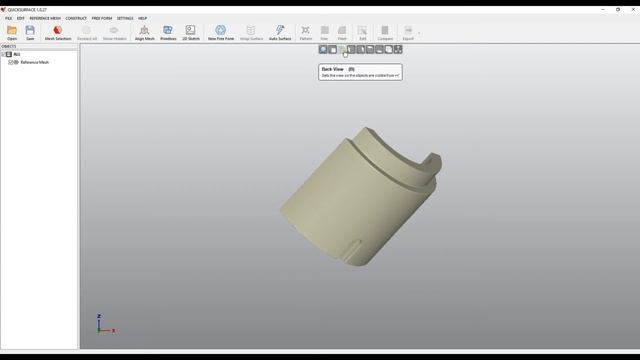Click the Pattern toolbar icon

tap(305, 33)
